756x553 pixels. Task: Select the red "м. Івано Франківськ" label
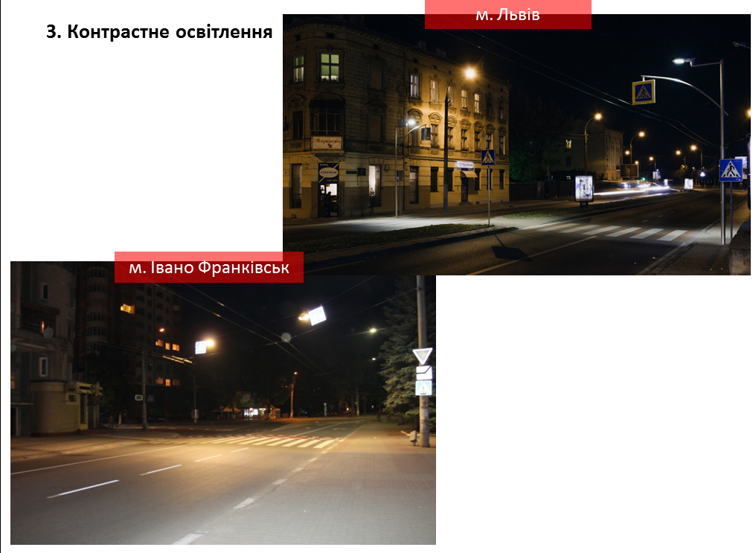(209, 267)
